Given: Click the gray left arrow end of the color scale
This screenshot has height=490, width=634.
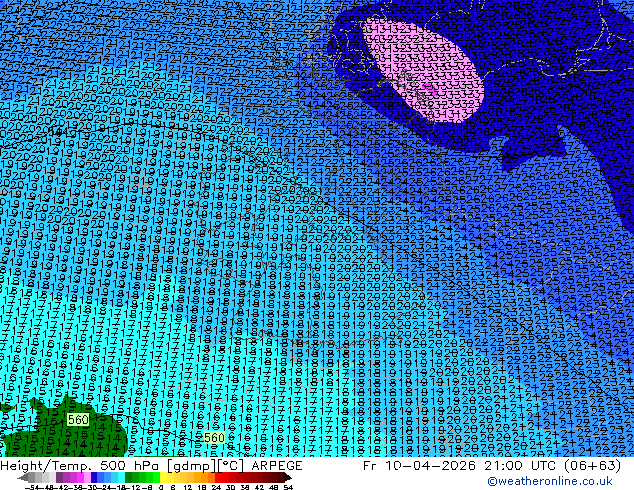Looking at the screenshot, I should 23,478.
